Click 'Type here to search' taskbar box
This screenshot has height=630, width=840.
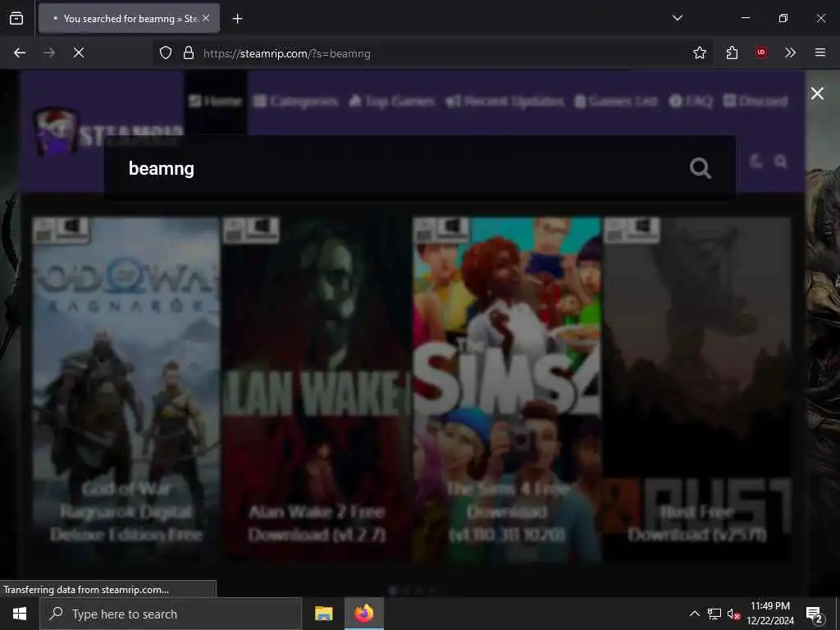[171, 614]
